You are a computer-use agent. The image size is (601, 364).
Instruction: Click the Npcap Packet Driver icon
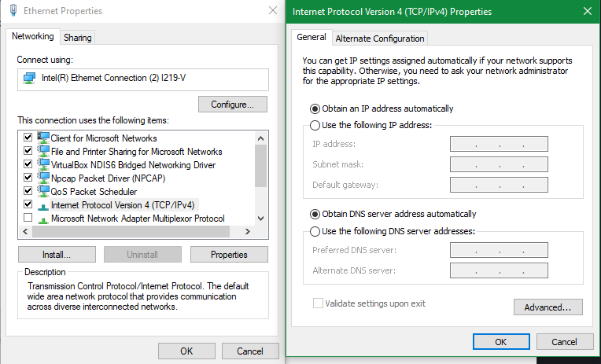pyautogui.click(x=43, y=178)
